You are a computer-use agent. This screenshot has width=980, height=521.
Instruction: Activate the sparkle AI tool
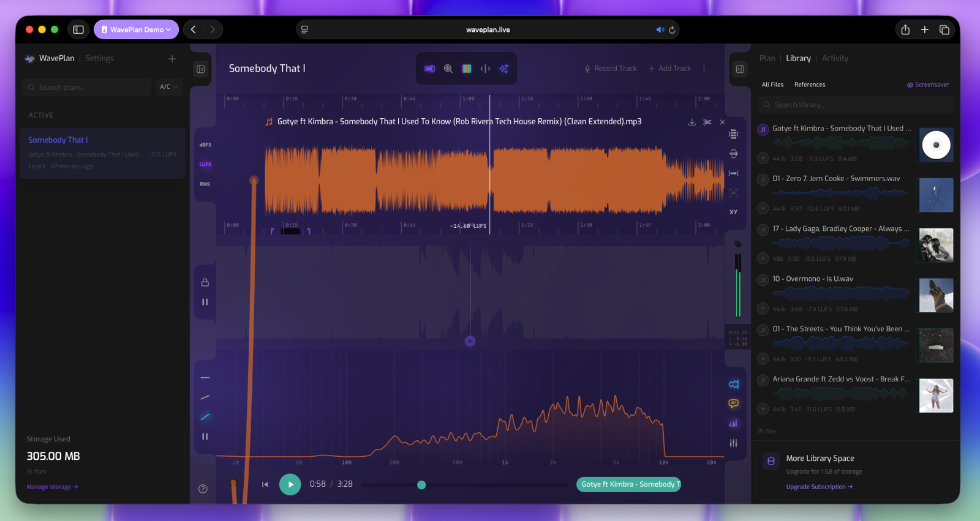pos(503,69)
